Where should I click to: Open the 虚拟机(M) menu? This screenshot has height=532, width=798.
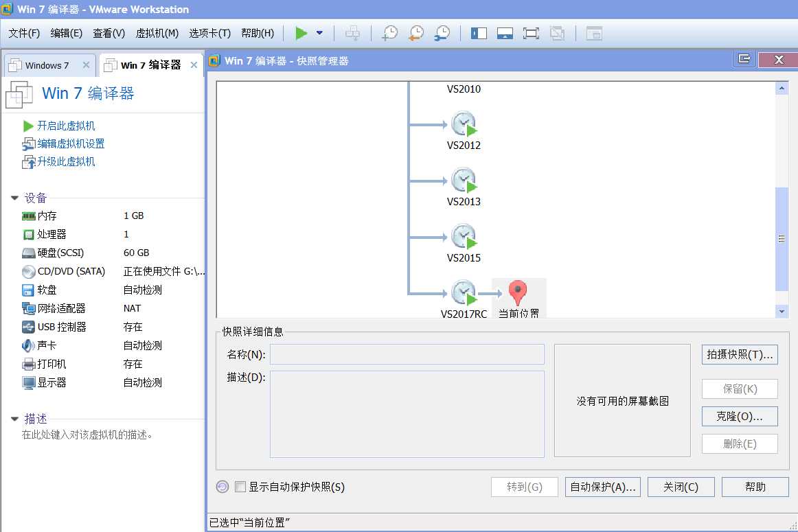(157, 34)
